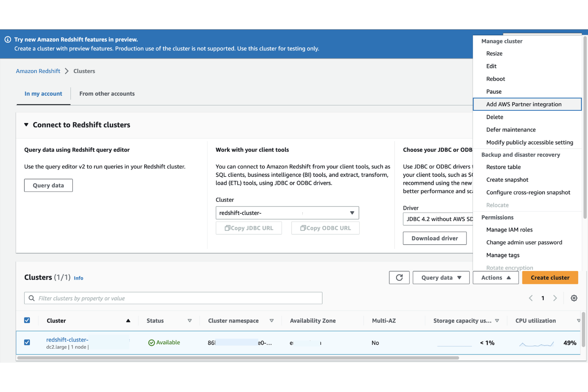
Task: Click Copy ODBC URL button
Action: coord(325,228)
